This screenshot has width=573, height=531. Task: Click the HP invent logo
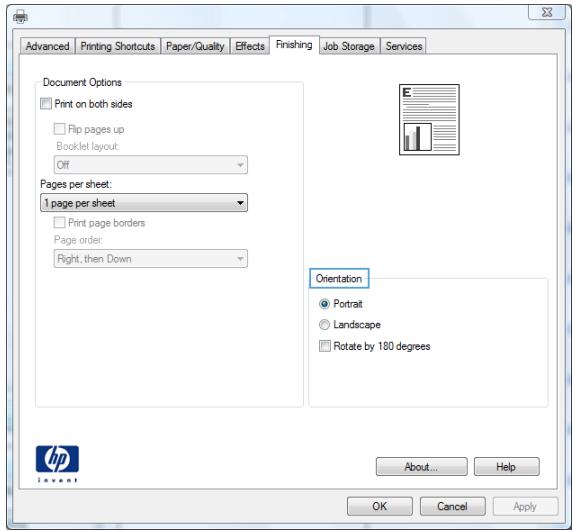(x=57, y=464)
